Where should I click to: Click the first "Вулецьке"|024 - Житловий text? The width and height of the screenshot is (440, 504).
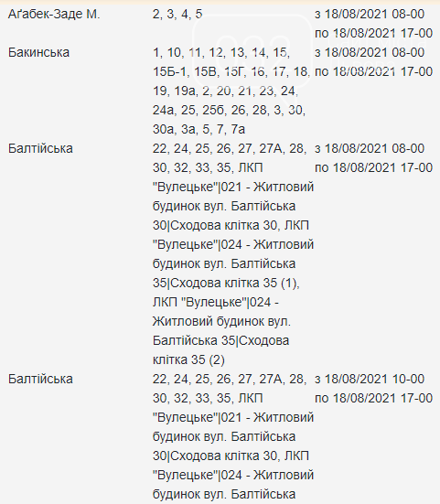(233, 244)
